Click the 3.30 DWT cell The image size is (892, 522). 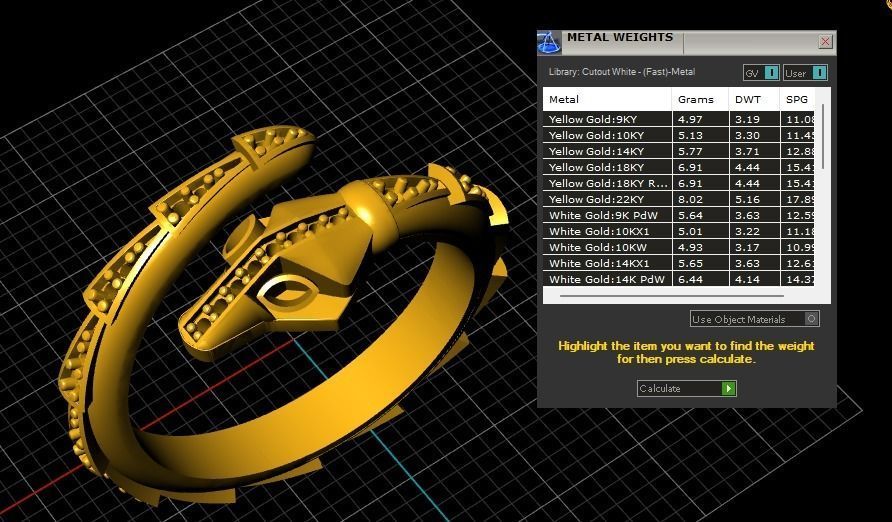pos(754,135)
